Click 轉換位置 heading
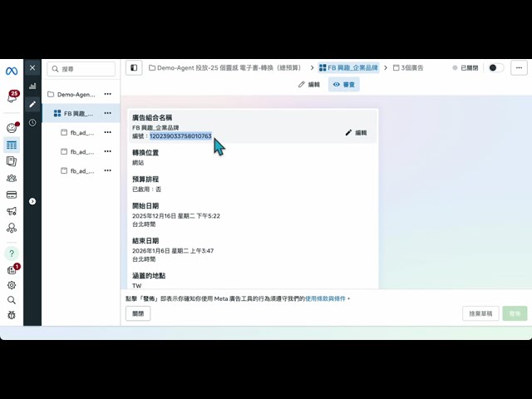 [145, 153]
